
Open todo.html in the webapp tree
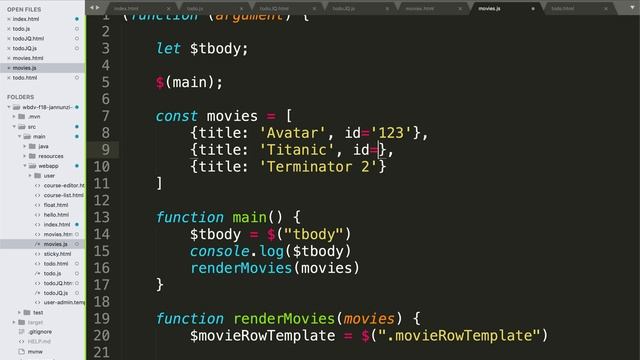(56, 264)
